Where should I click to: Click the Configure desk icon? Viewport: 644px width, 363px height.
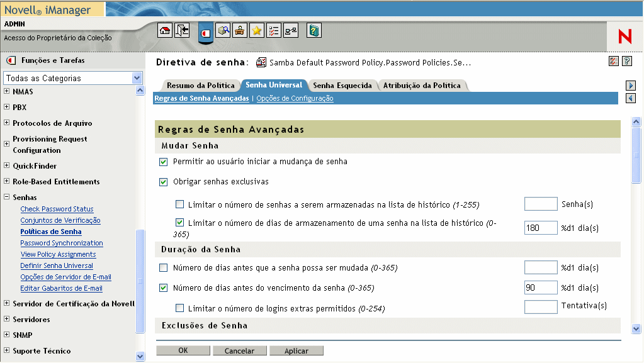(x=240, y=30)
